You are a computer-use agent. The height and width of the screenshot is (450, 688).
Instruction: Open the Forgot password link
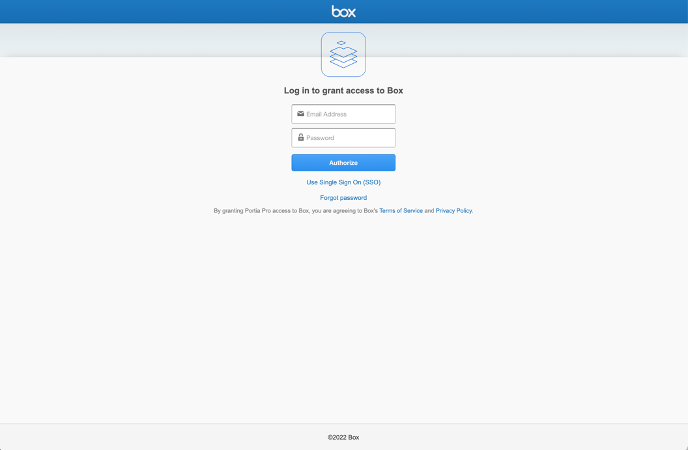click(343, 198)
